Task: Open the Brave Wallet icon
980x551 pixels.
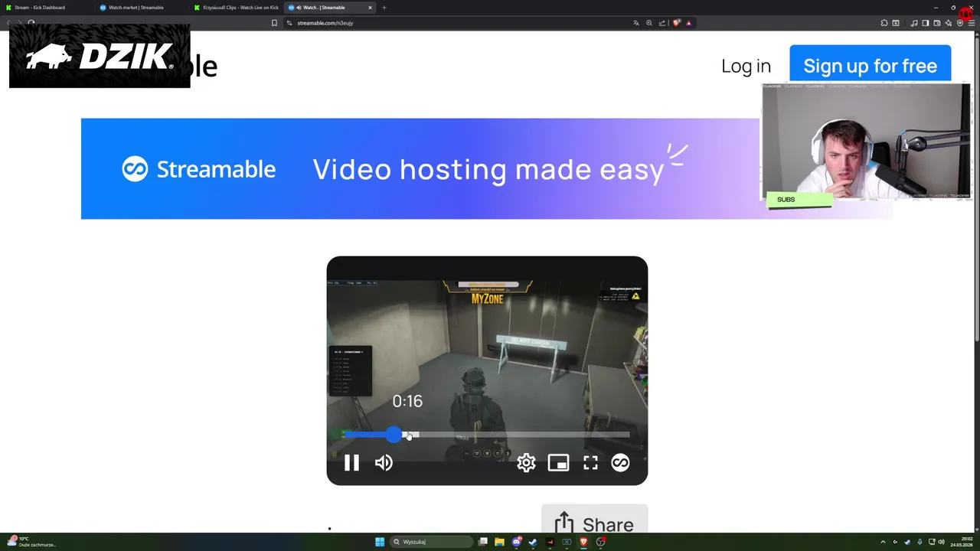Action: coord(936,23)
